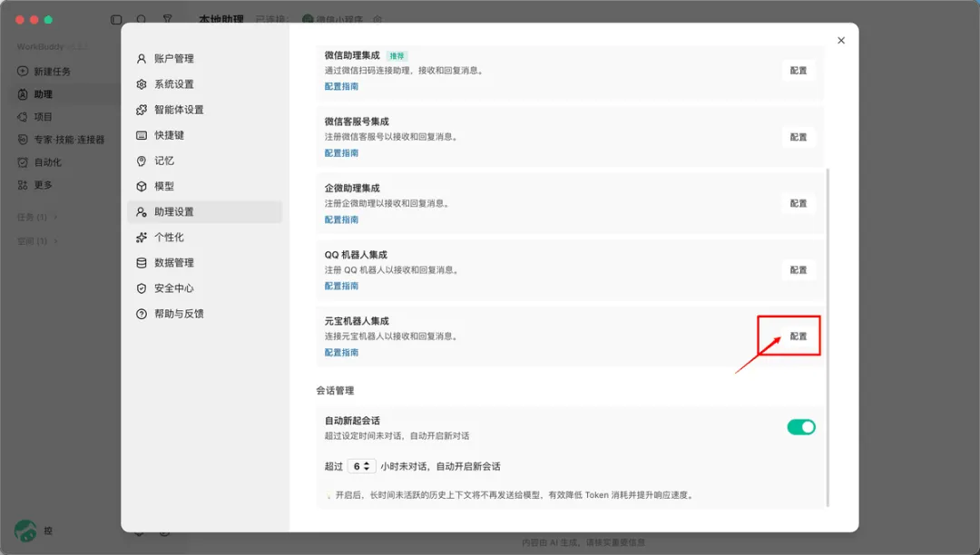This screenshot has width=980, height=555.
Task: Open 个性化 settings section
Action: tap(204, 238)
